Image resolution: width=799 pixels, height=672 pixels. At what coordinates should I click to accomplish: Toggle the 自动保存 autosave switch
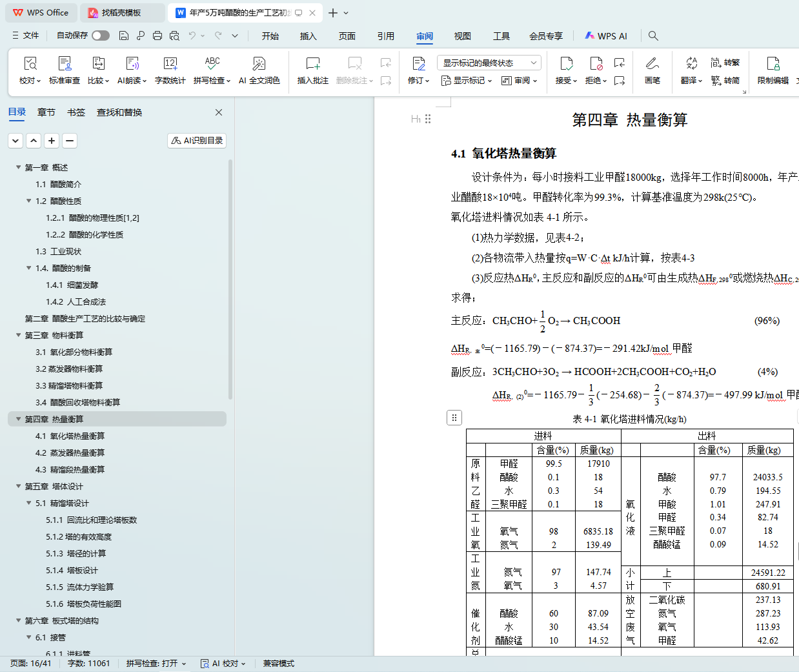click(100, 36)
